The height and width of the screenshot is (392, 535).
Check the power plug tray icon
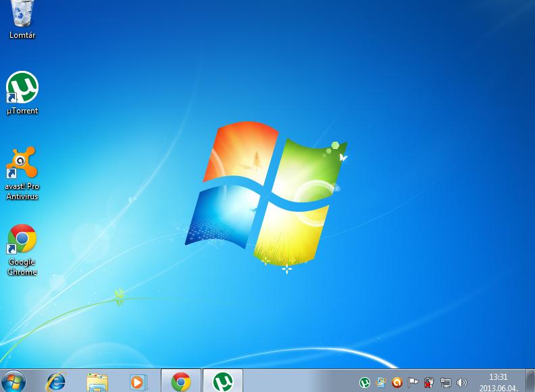[429, 383]
